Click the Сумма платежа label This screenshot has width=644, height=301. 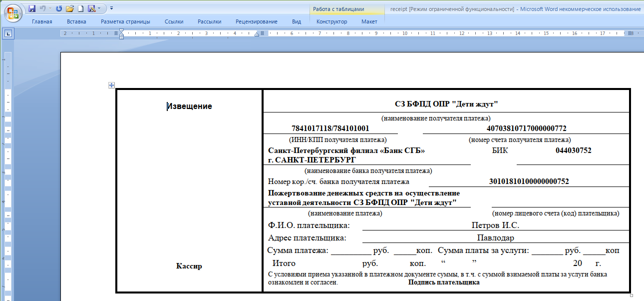(x=298, y=250)
